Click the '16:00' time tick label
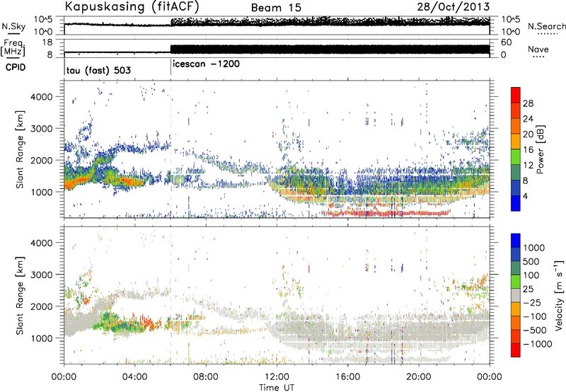The height and width of the screenshot is (392, 566). pyautogui.click(x=347, y=377)
